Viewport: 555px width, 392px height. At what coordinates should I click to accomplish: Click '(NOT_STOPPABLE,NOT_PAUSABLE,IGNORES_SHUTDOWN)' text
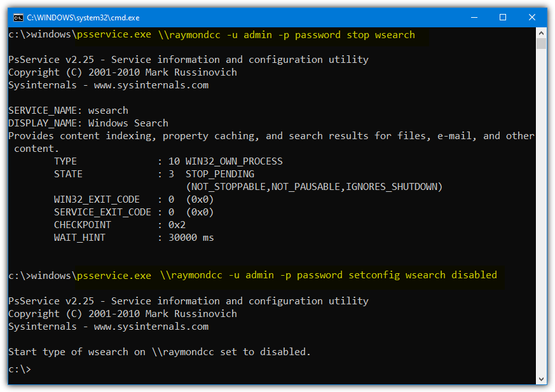tap(314, 187)
